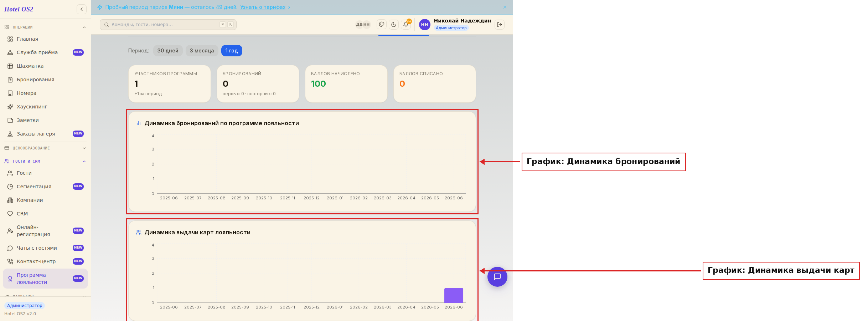Open notifications with the bell icon

click(x=406, y=25)
